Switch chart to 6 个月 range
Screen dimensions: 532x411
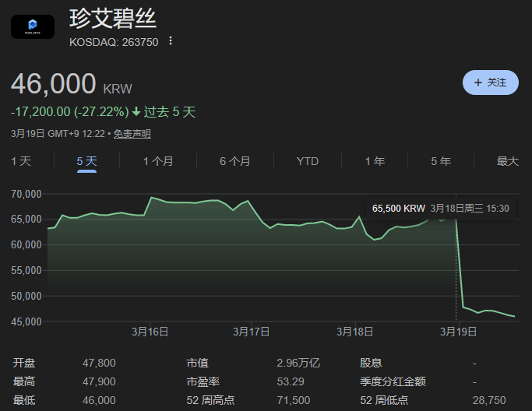[x=235, y=161]
